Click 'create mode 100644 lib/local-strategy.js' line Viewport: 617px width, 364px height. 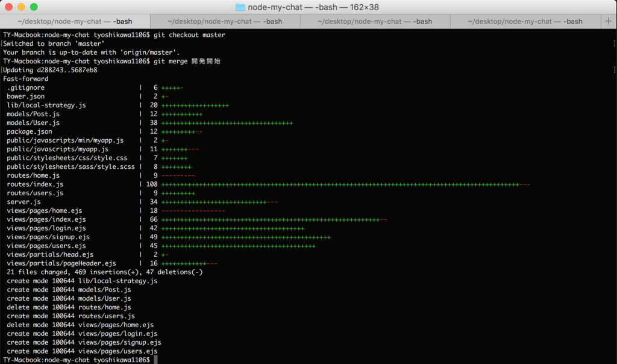82,281
